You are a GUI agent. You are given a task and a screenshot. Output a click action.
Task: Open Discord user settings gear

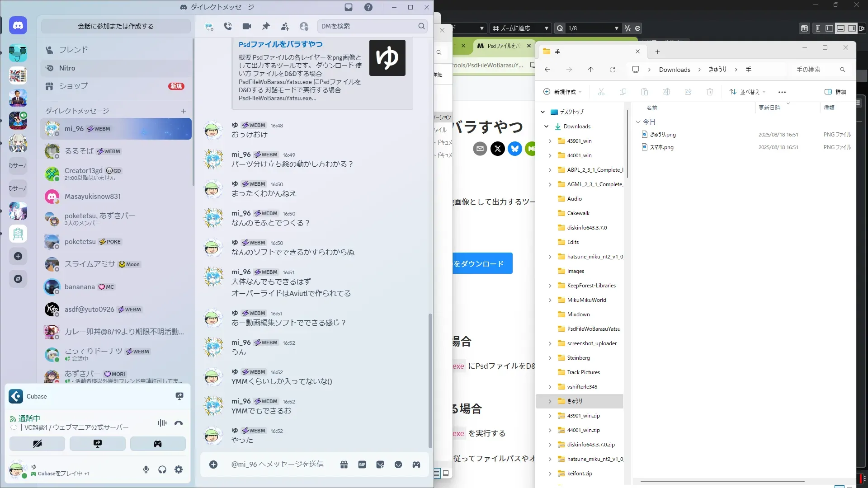click(x=179, y=470)
